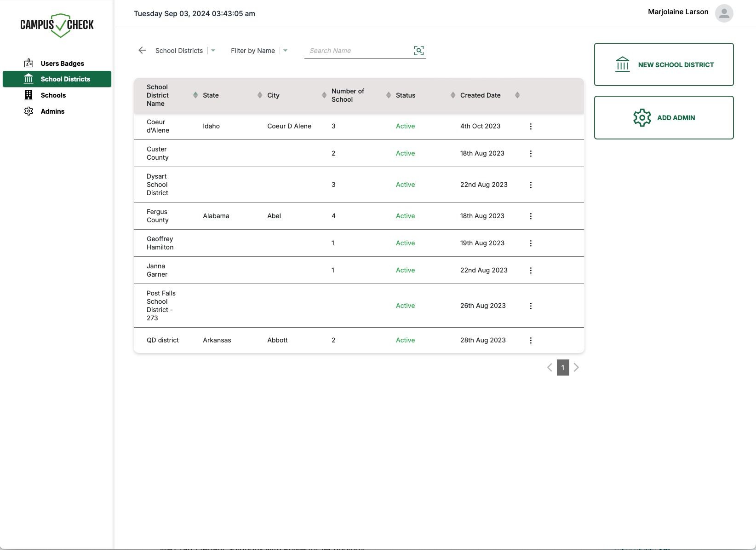Screen dimensions: 756x550
Task: Open the three-dot menu for Fergus County row
Action: tap(531, 216)
